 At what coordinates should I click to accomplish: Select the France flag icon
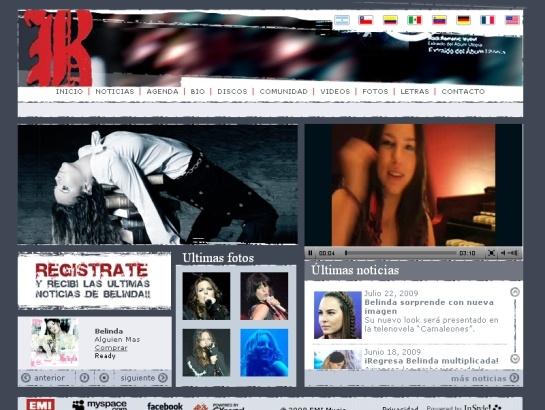pos(488,20)
